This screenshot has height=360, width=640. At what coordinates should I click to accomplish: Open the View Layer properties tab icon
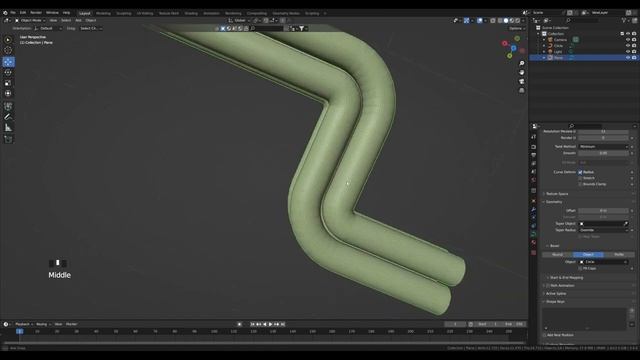533,163
